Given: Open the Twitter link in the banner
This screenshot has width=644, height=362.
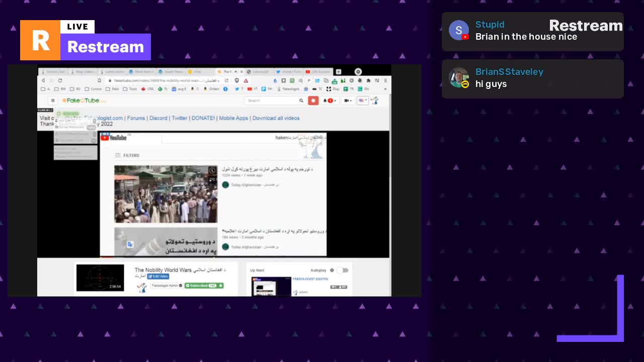Looking at the screenshot, I should (x=180, y=118).
